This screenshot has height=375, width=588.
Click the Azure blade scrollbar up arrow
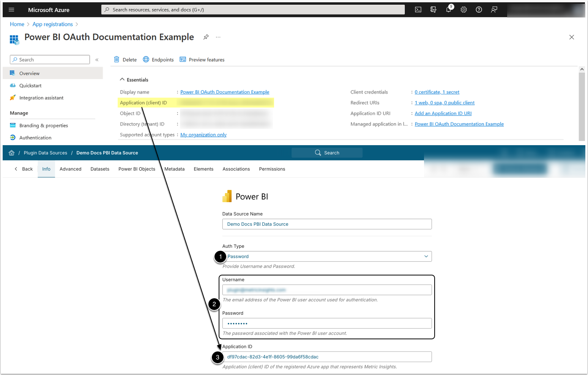[582, 70]
